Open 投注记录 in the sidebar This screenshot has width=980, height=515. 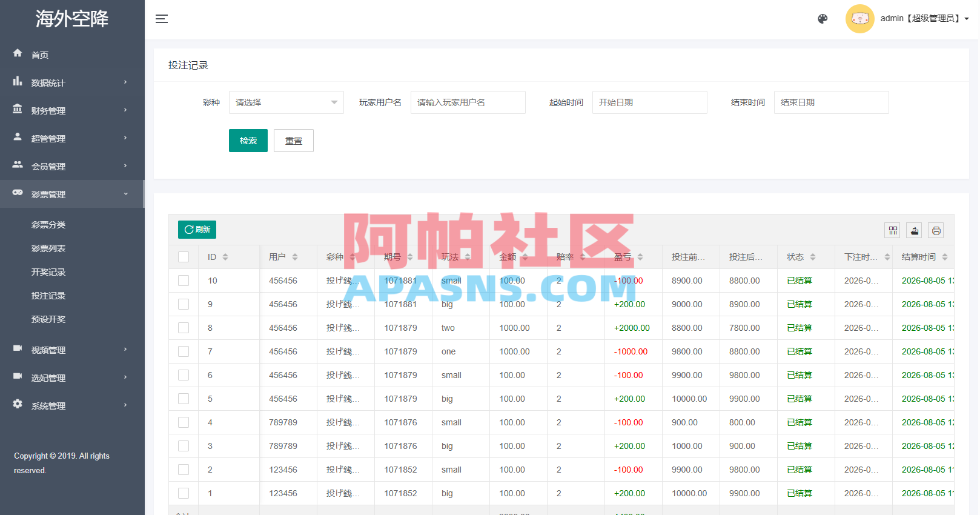48,296
